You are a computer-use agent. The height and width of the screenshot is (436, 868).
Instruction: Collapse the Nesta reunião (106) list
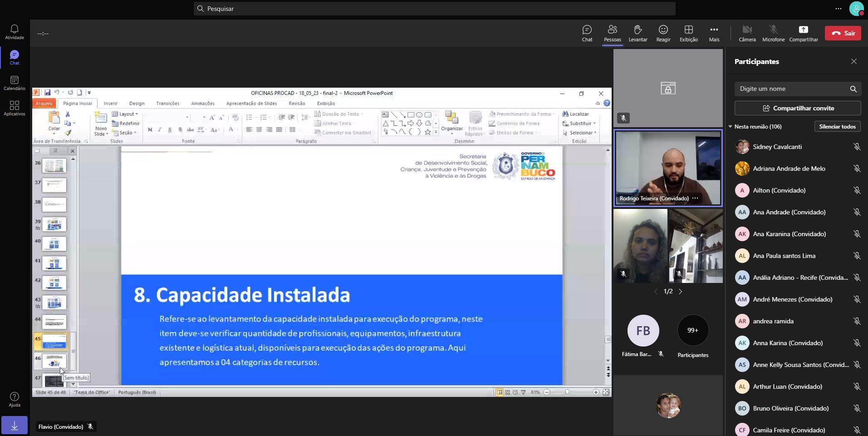click(731, 127)
